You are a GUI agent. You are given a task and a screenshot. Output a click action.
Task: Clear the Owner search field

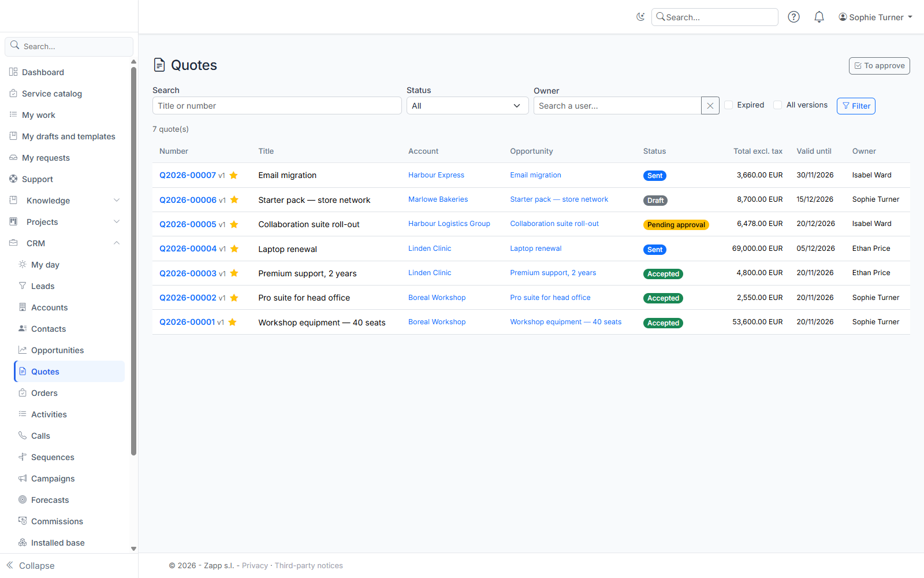tap(710, 106)
